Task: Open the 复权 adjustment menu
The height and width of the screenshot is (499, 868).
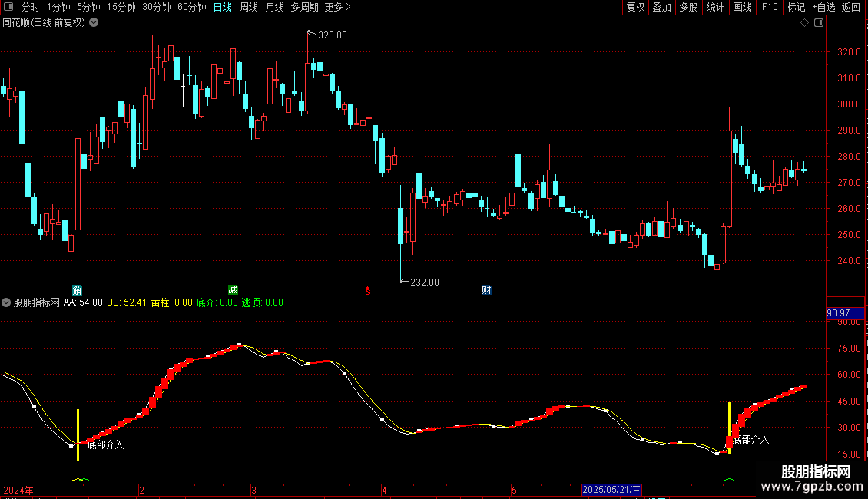Action: (x=635, y=7)
